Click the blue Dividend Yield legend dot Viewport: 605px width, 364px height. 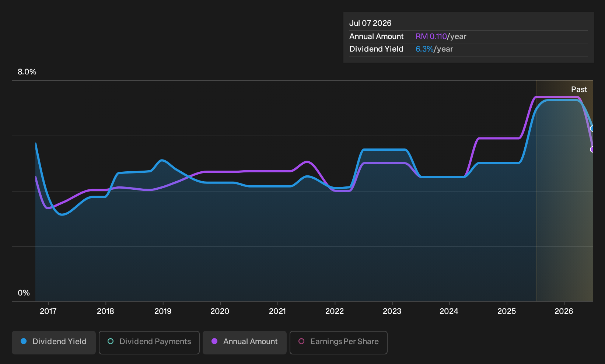[x=24, y=342]
